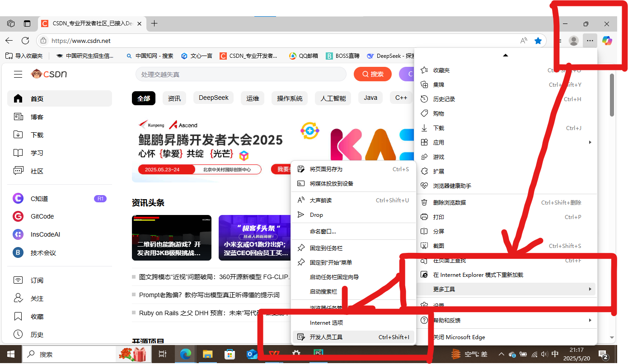The image size is (628, 364).
Task: Open InsCodeAI in CSDN sidebar
Action: 60,234
